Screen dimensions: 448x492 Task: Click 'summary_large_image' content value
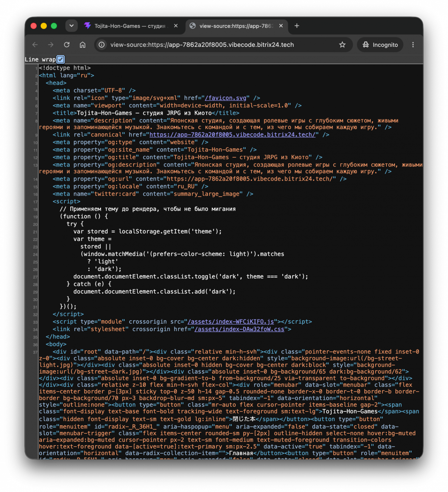(x=206, y=194)
